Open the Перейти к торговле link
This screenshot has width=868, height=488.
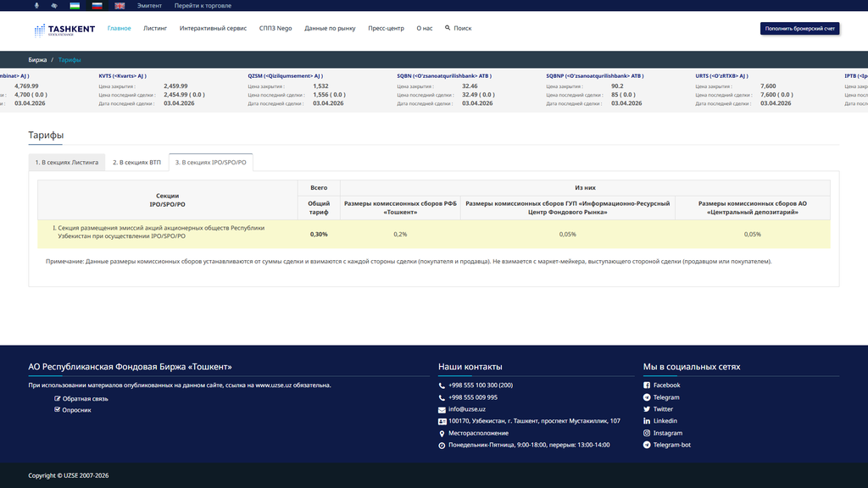(203, 6)
